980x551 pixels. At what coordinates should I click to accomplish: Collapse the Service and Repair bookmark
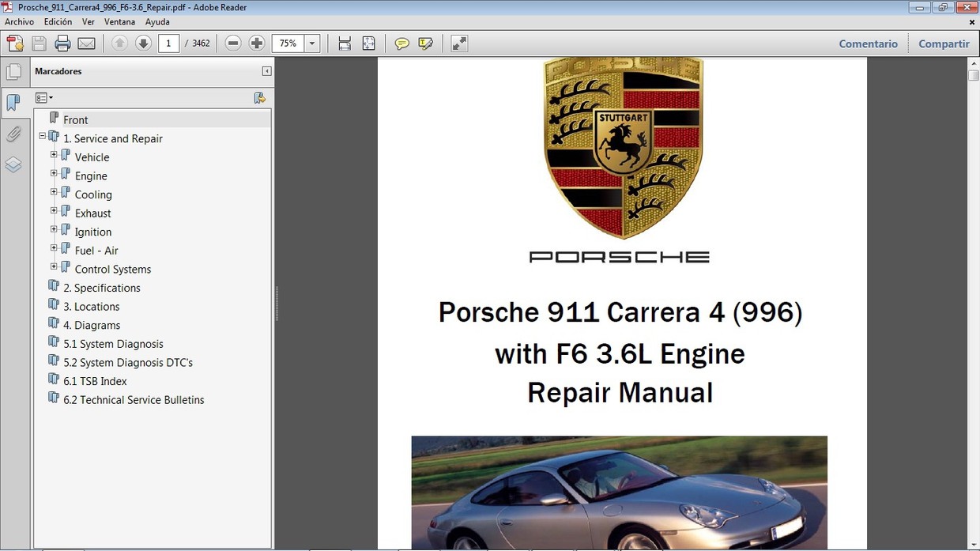point(42,135)
